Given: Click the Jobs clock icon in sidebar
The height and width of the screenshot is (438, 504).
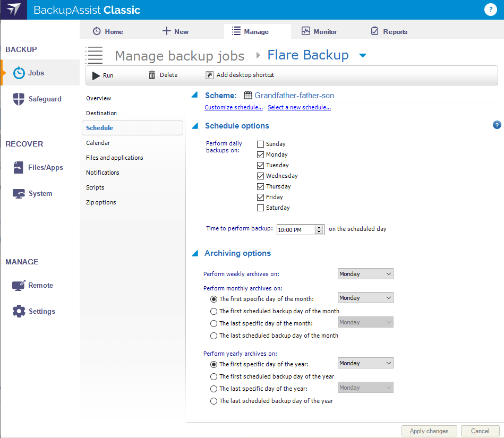Looking at the screenshot, I should pos(19,73).
